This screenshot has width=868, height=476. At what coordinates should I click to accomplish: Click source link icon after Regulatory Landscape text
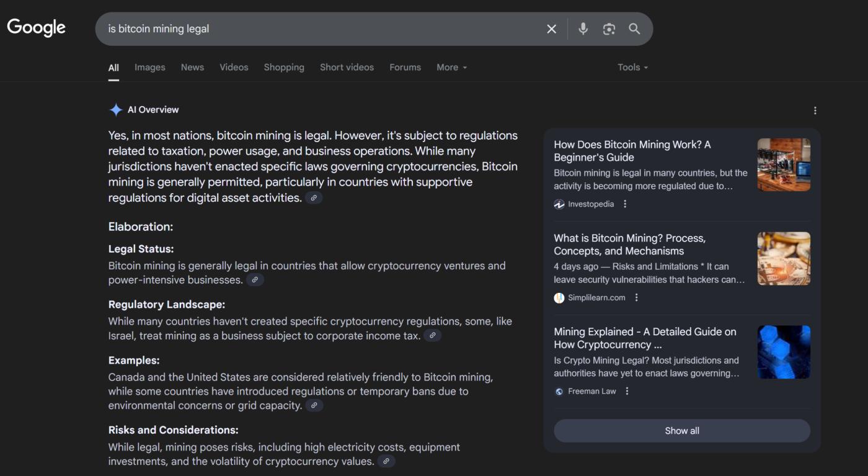click(433, 336)
